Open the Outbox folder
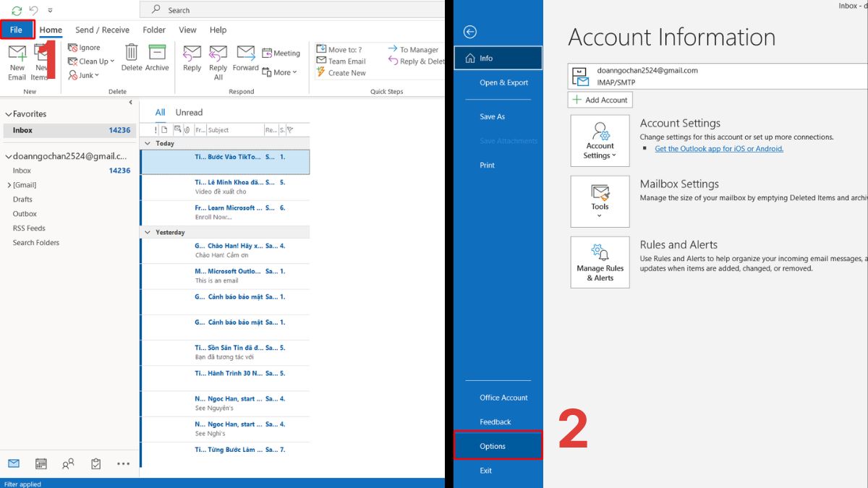Screen dimensions: 868x488 25,214
